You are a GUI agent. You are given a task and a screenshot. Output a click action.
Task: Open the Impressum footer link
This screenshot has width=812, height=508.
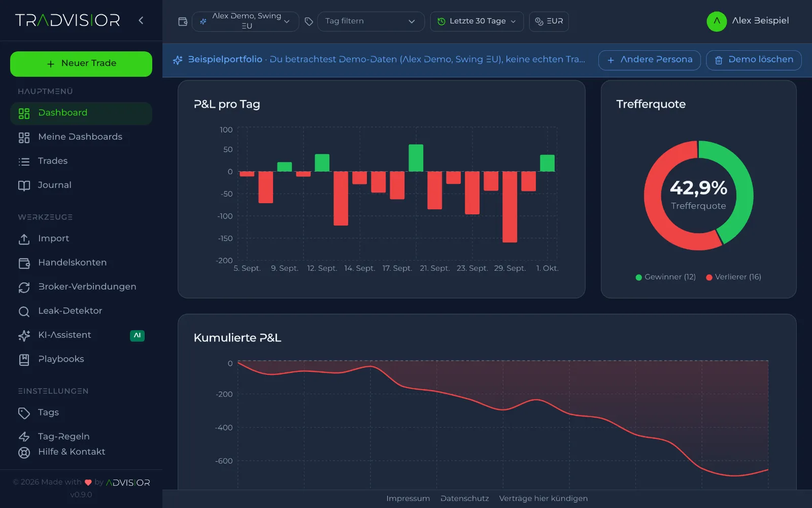(x=408, y=498)
